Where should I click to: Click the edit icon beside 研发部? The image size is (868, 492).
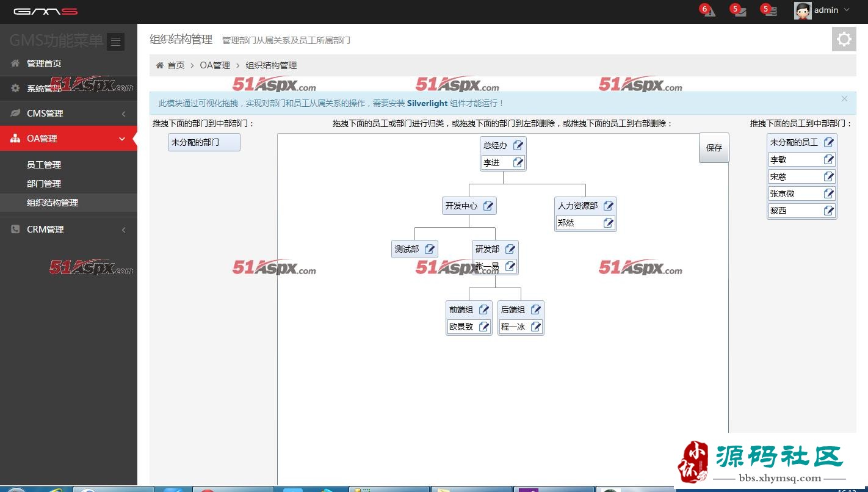pyautogui.click(x=510, y=249)
